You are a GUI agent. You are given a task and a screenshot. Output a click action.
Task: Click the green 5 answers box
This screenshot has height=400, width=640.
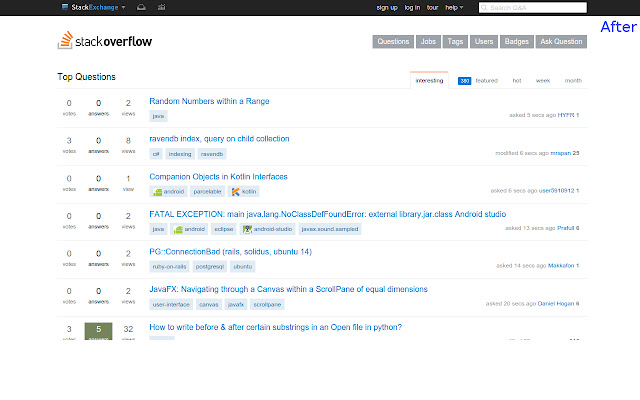point(98,331)
